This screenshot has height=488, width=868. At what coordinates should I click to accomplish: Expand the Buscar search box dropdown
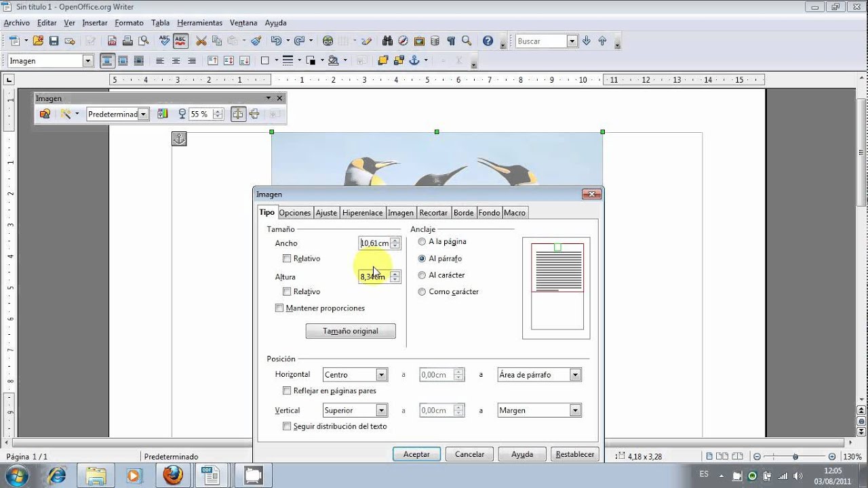[x=572, y=41]
